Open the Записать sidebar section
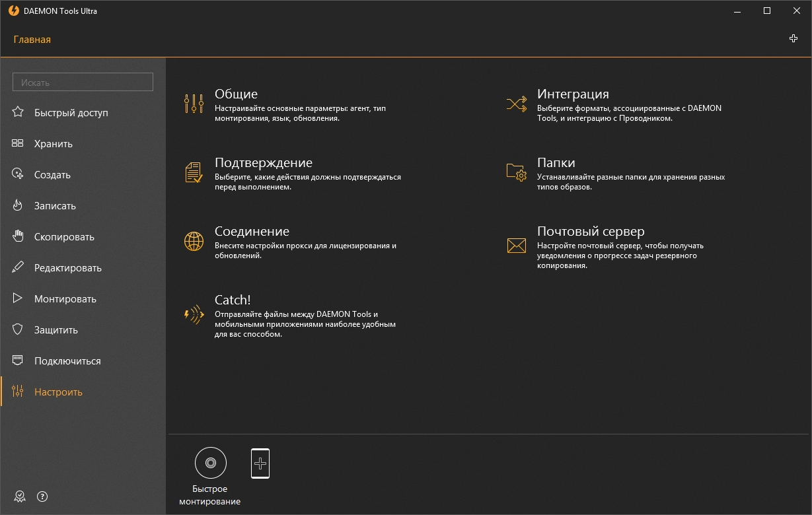The width and height of the screenshot is (812, 515). point(55,206)
